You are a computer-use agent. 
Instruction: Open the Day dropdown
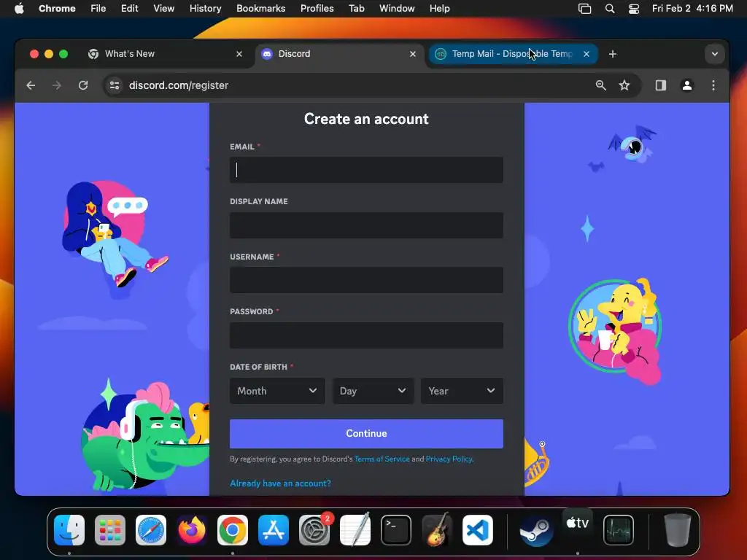point(373,391)
